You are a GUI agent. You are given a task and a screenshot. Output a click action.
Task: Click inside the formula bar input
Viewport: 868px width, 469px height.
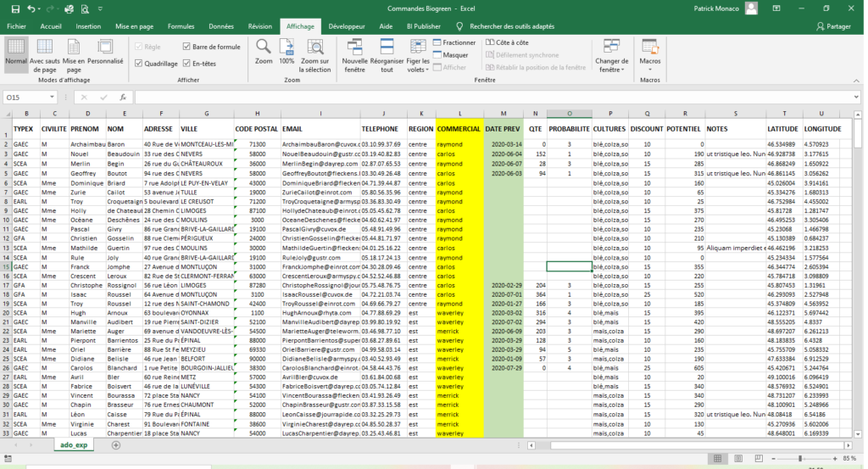coord(492,98)
